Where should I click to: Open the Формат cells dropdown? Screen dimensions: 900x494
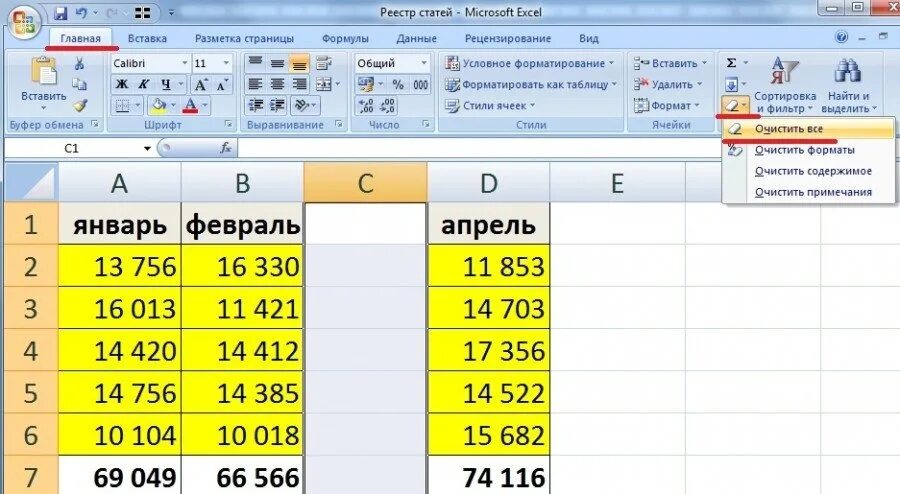coord(666,106)
